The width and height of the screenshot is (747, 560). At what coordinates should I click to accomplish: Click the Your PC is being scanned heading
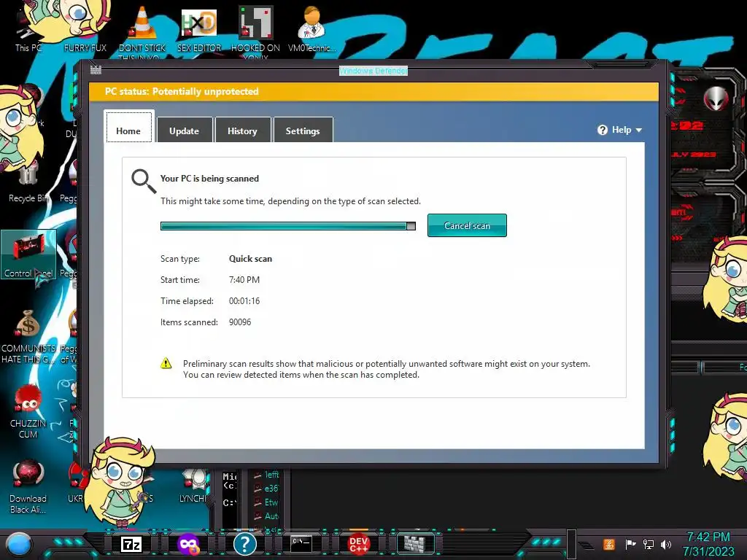[x=209, y=179]
